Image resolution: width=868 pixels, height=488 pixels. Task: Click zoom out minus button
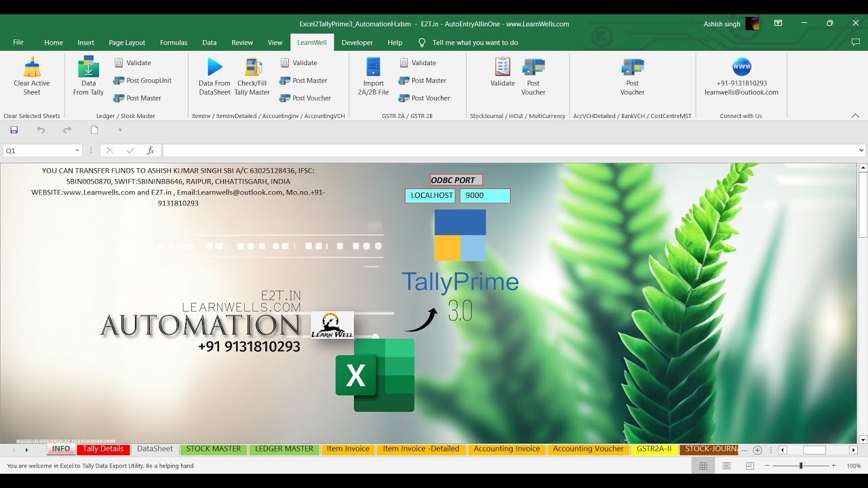coord(768,466)
